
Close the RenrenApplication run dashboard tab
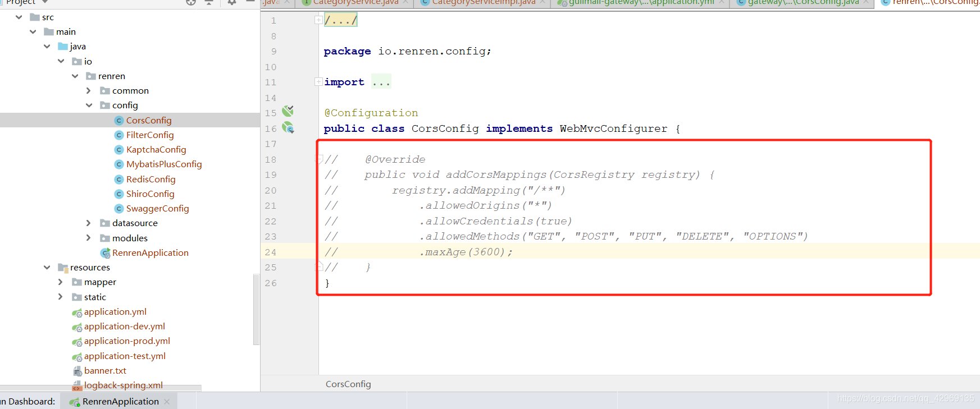click(x=167, y=402)
